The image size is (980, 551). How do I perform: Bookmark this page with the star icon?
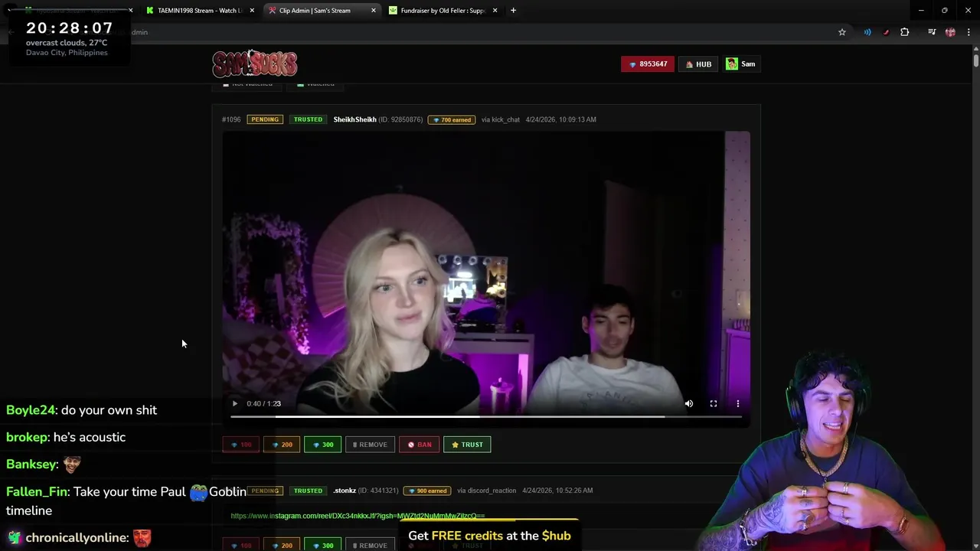pos(842,32)
